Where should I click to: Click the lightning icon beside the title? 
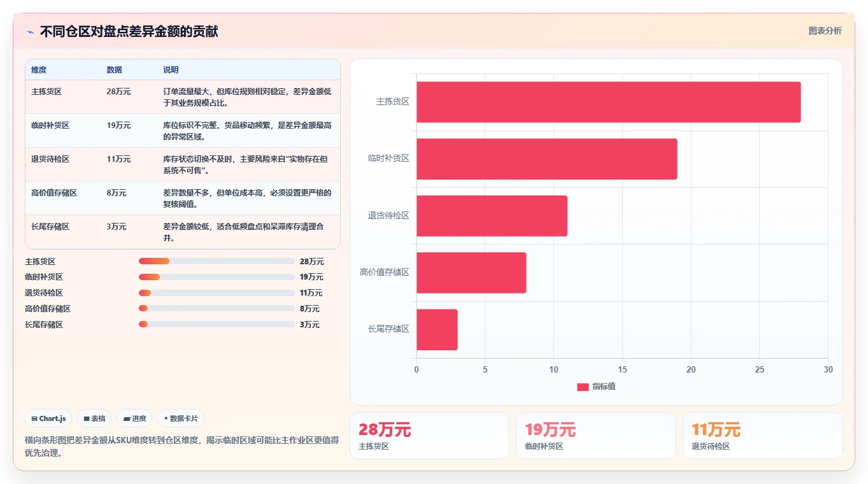(30, 31)
